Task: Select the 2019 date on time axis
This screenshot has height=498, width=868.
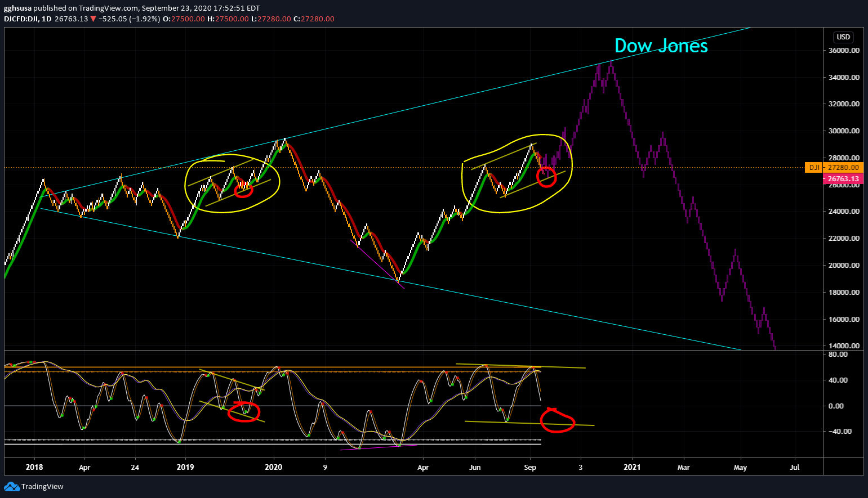Action: coord(185,468)
